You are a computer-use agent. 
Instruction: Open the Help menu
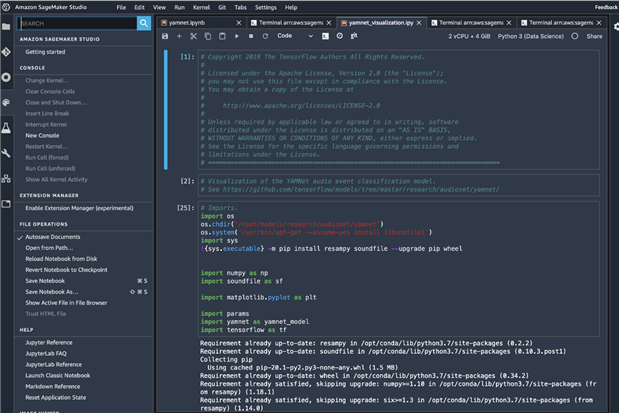[x=291, y=7]
